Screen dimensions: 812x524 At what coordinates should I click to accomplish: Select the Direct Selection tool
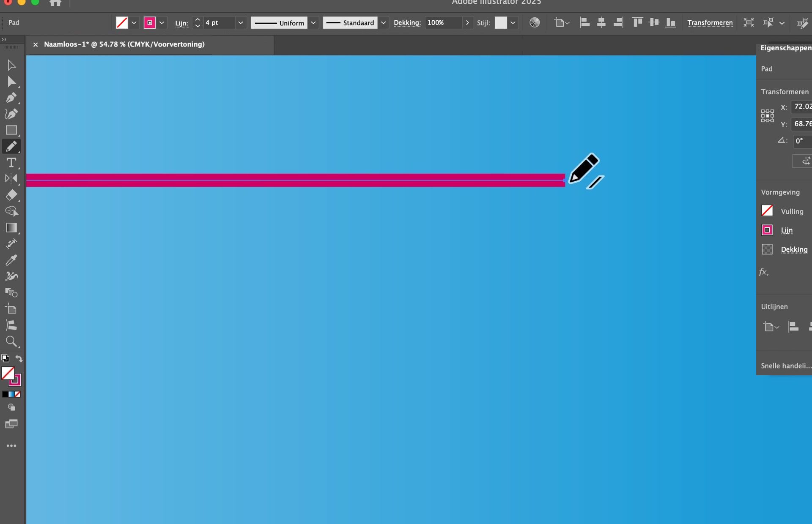coord(11,82)
